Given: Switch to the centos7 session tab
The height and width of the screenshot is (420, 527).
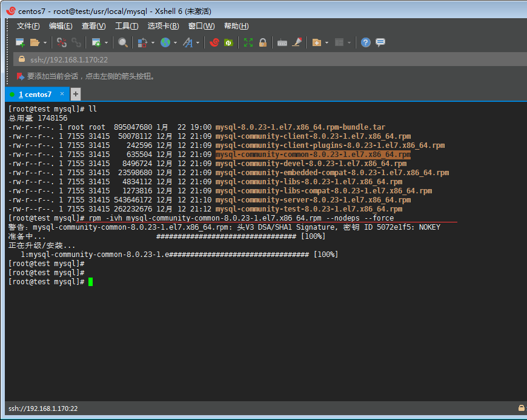Looking at the screenshot, I should coord(35,95).
